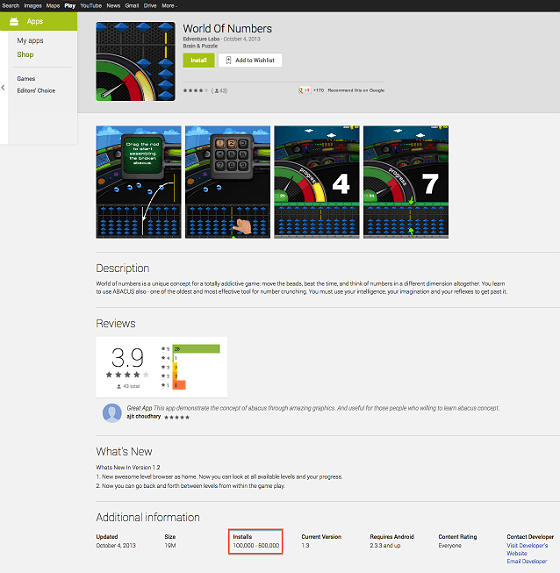Click the Email Developer link
Viewport: 560px width, 573px height.
point(527,561)
